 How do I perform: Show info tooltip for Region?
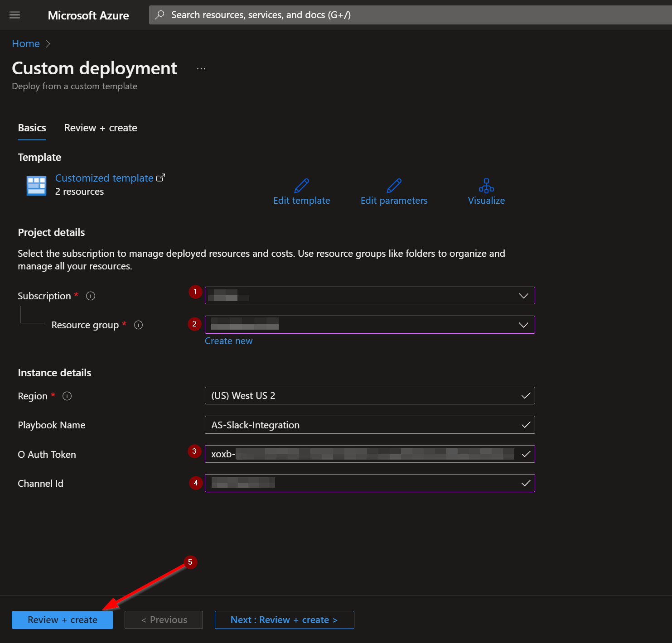coord(67,396)
